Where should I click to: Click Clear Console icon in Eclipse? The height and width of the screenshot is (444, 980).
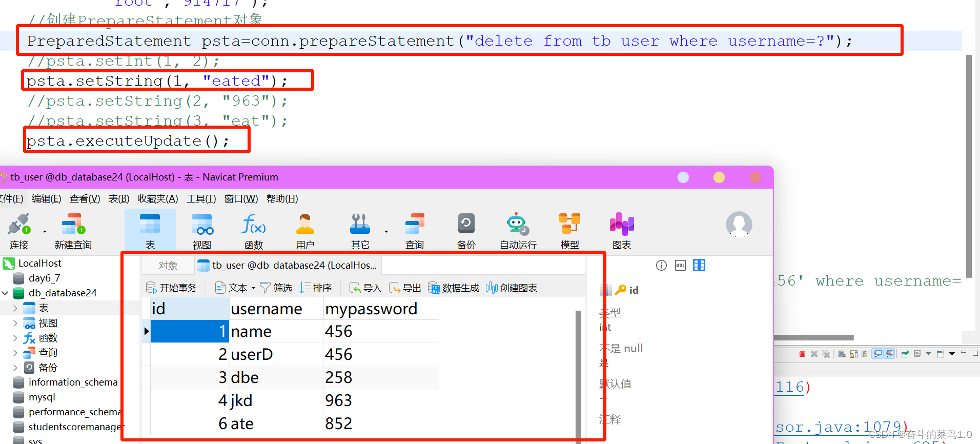(x=842, y=354)
